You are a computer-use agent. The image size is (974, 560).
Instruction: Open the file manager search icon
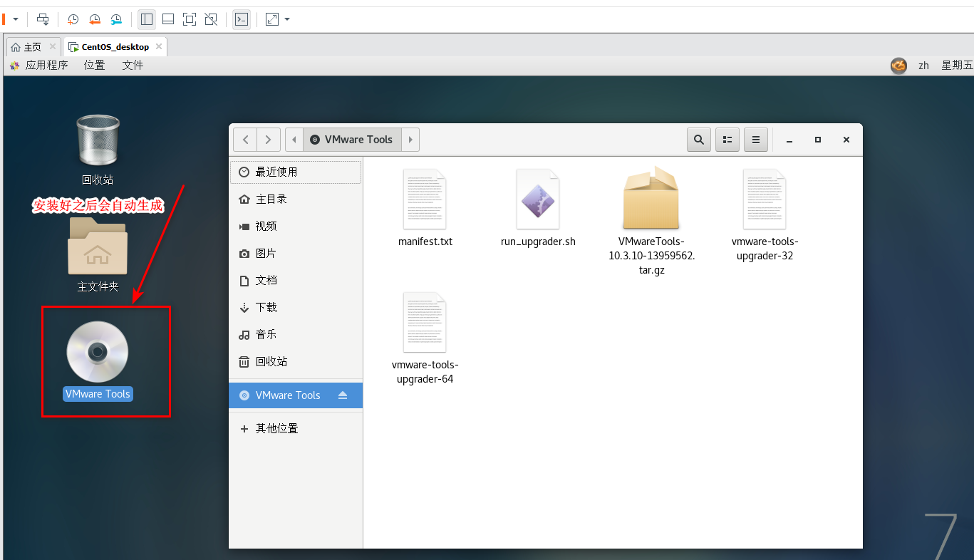(x=699, y=140)
